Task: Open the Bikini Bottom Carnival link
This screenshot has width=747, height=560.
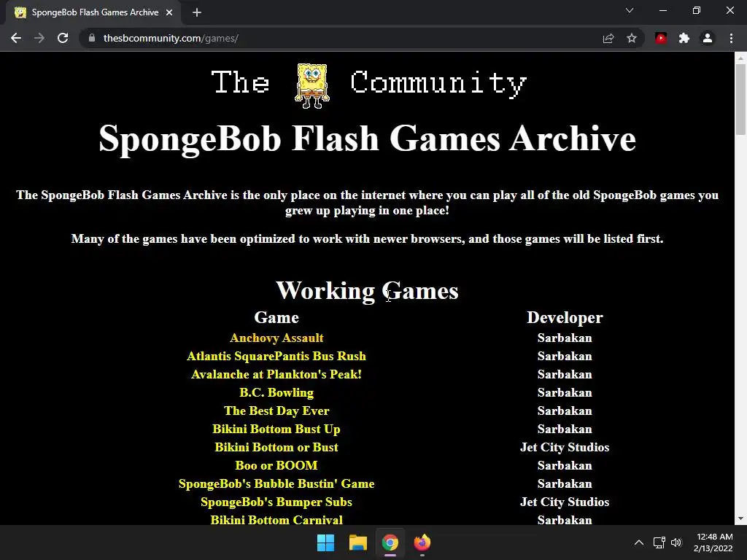Action: pyautogui.click(x=276, y=520)
